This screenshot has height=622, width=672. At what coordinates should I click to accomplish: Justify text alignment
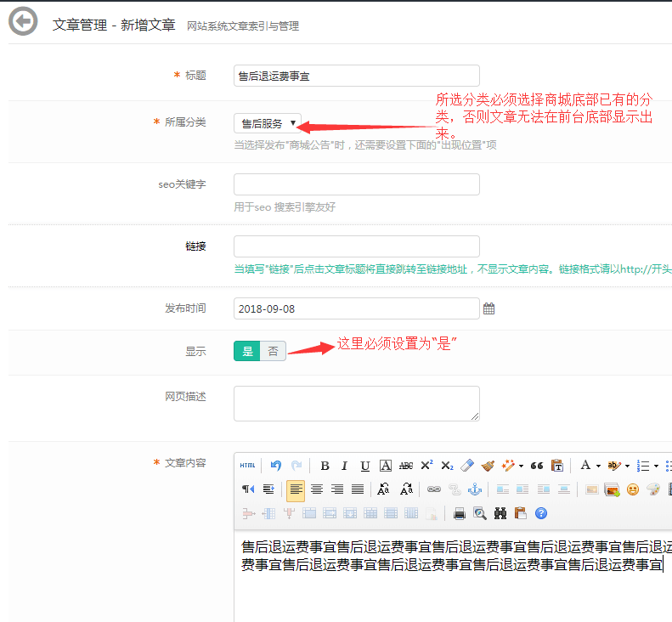tap(358, 489)
